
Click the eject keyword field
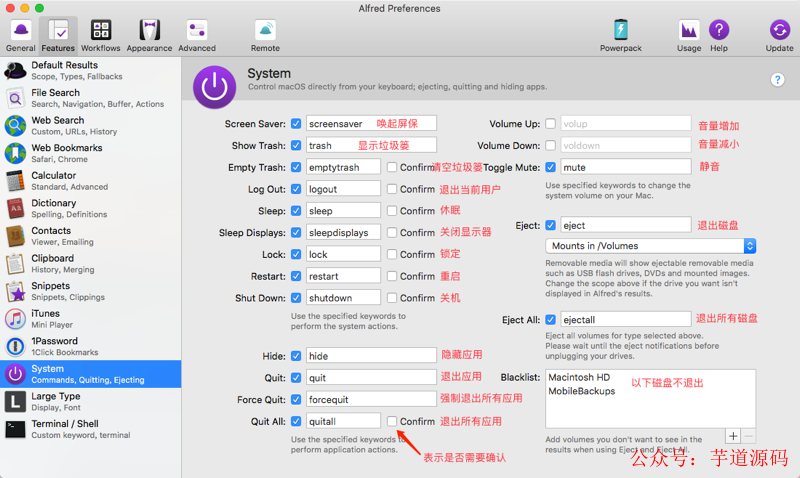[x=626, y=225]
